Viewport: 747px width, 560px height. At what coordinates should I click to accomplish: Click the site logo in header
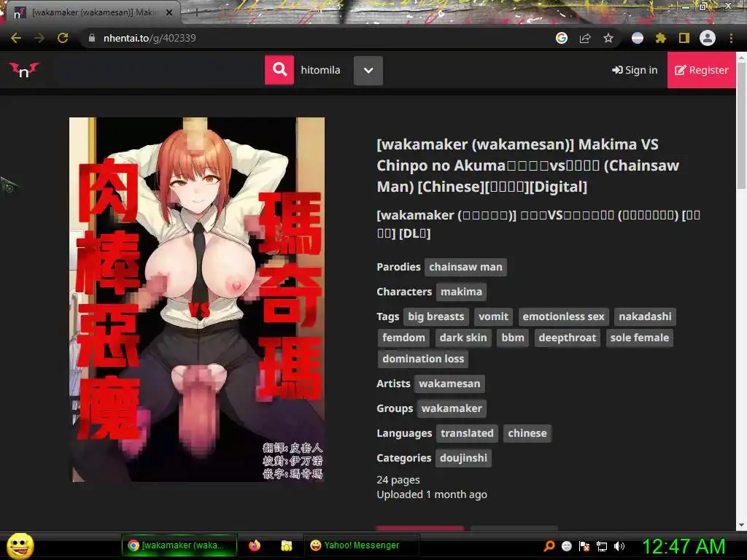coord(24,70)
